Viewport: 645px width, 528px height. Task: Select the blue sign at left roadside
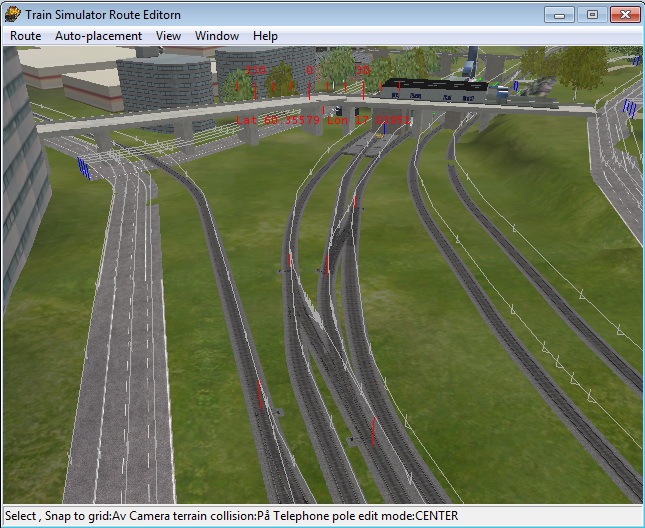[x=86, y=169]
